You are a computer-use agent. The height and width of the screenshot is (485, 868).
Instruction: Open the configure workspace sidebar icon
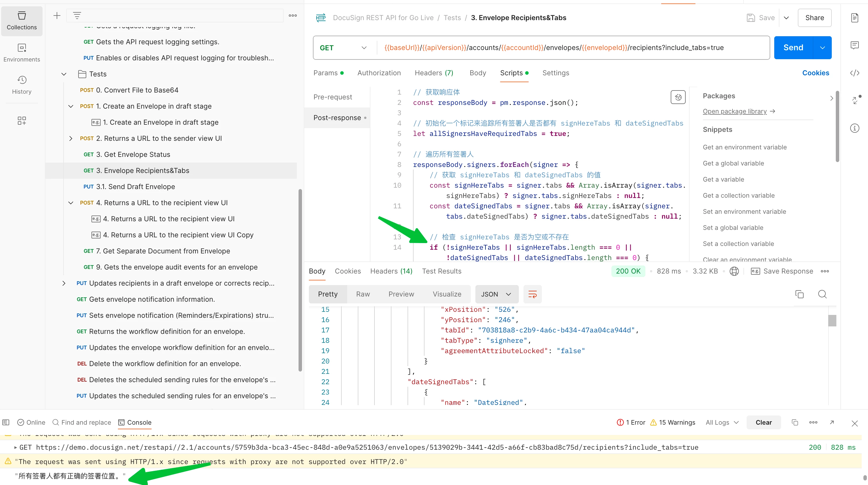point(22,121)
